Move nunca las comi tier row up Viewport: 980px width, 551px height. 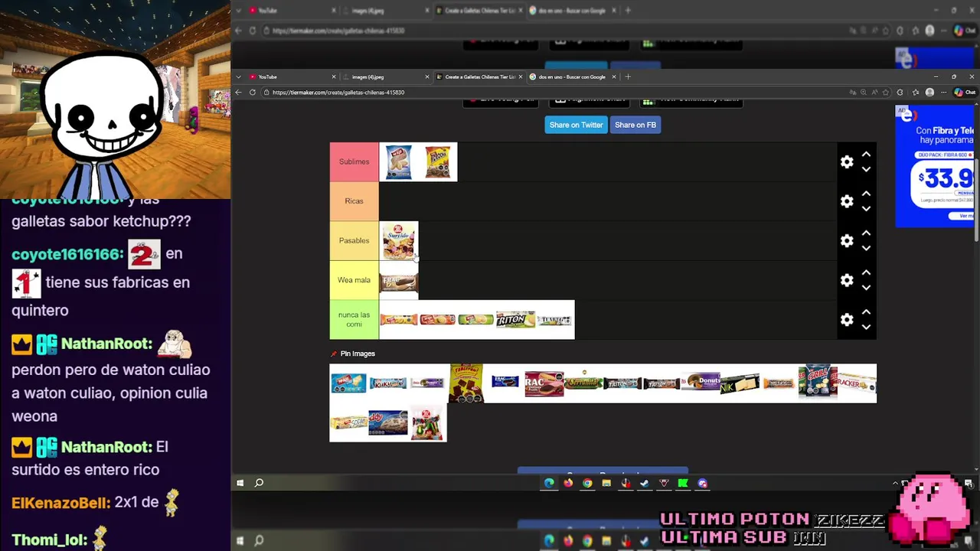866,312
